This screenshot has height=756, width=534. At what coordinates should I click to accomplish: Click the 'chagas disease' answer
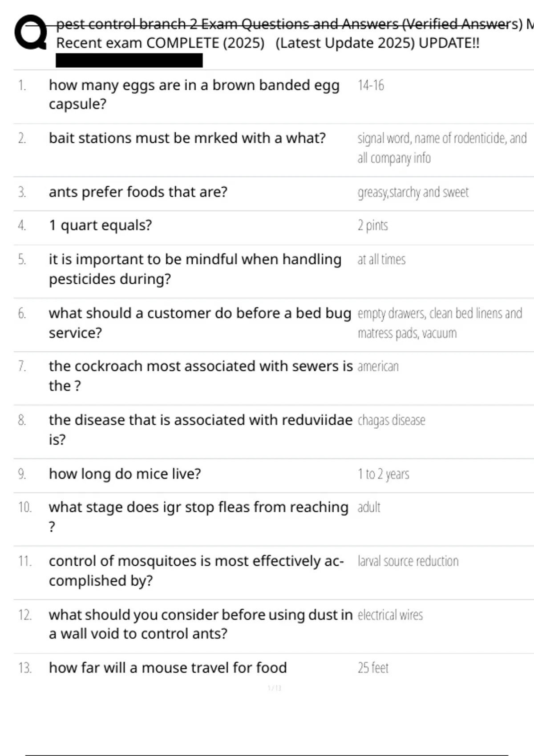pos(391,420)
